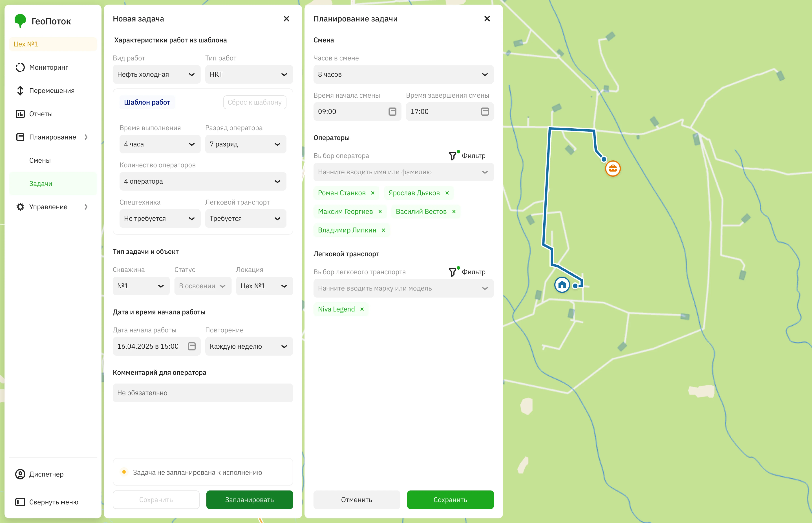Viewport: 812px width, 523px height.
Task: Open calendar for work start date
Action: pos(192,346)
